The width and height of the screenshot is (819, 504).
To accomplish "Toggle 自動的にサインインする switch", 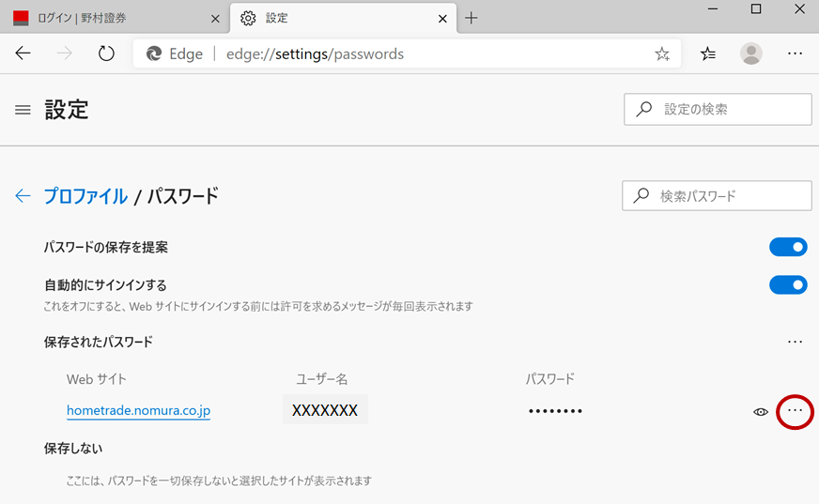I will click(x=788, y=285).
